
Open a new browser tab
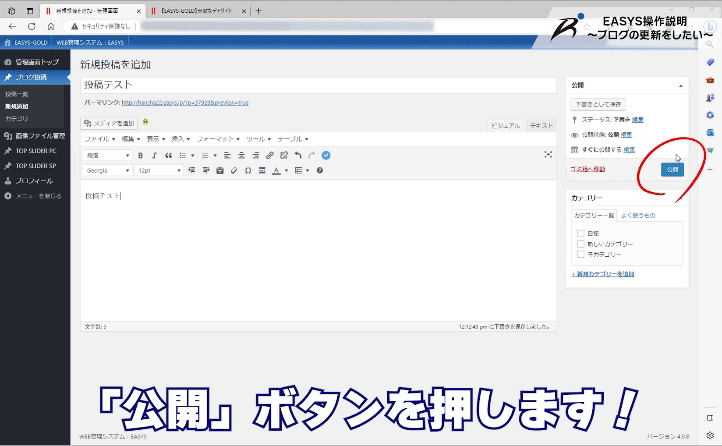click(x=258, y=11)
